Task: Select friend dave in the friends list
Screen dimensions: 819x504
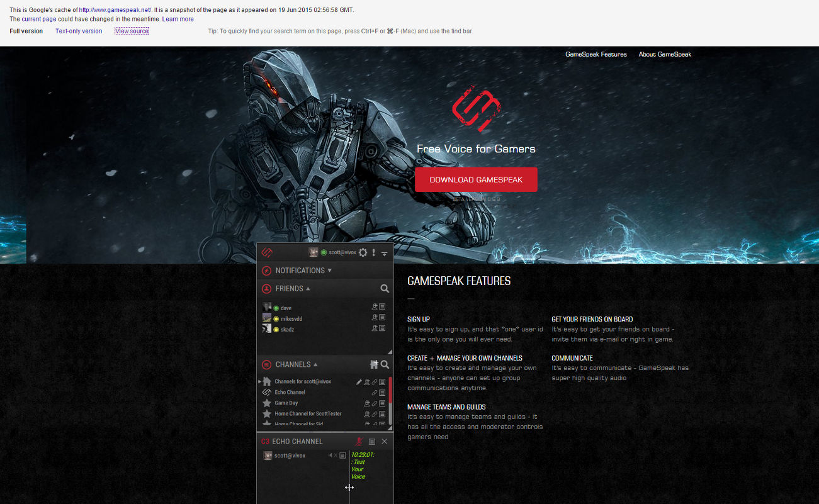Action: click(x=286, y=308)
